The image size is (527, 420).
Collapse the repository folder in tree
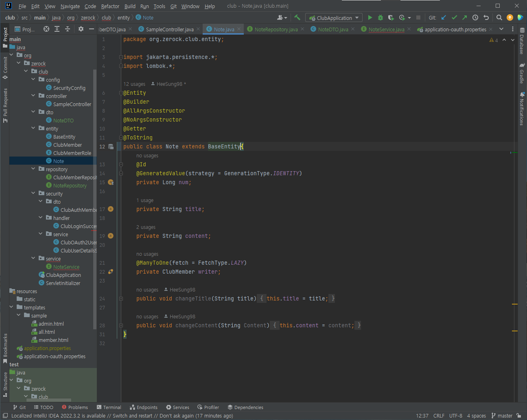33,169
